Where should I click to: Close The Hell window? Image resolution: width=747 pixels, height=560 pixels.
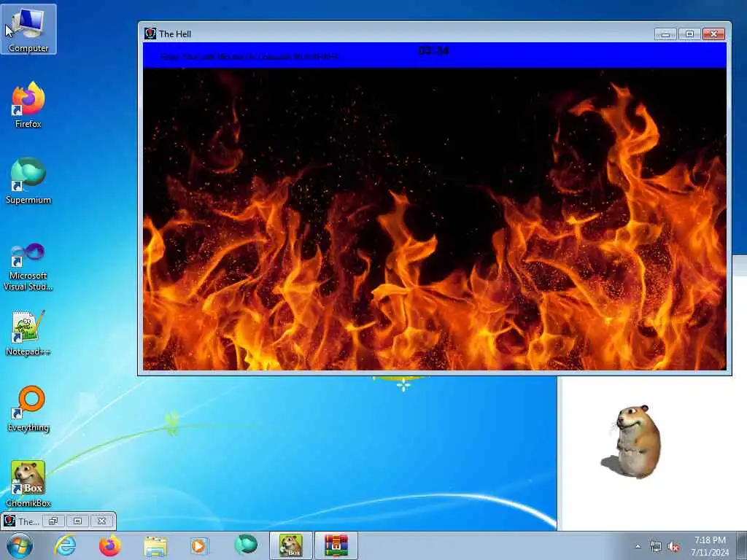[713, 34]
